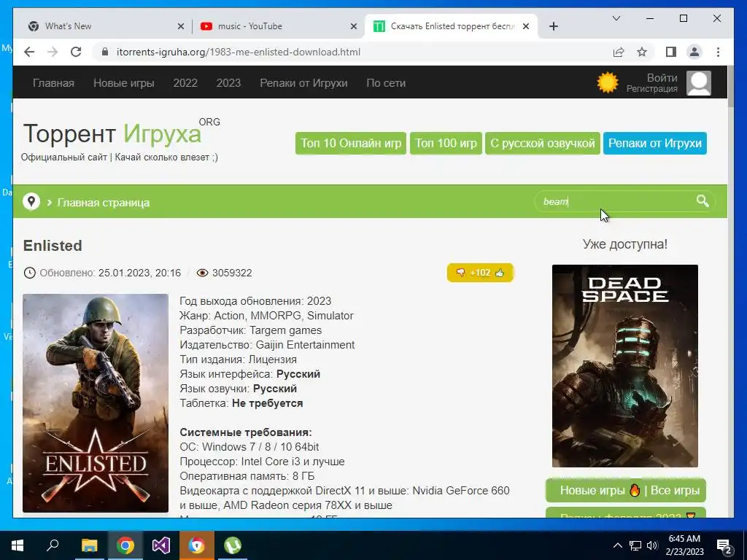Bookmark this page with the star icon
Image resolution: width=747 pixels, height=560 pixels.
(x=642, y=52)
